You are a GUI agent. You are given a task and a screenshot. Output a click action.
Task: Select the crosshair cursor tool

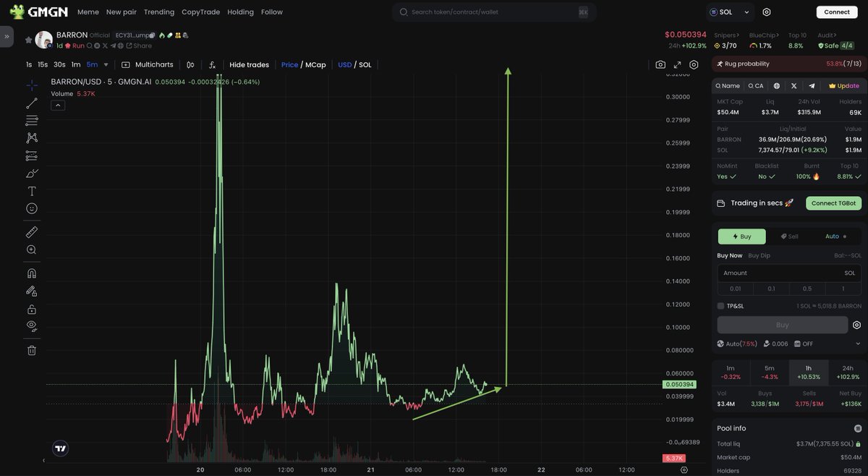(32, 85)
